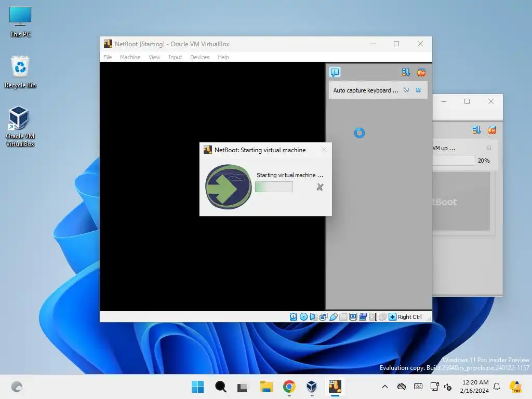Open the notifications bell in taskbar
The image size is (532, 399).
tap(497, 387)
